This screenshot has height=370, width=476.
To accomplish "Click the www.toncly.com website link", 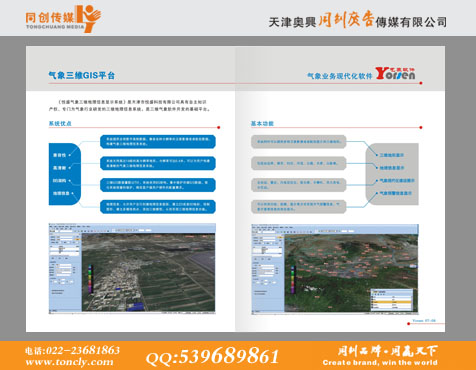I will coord(69,362).
